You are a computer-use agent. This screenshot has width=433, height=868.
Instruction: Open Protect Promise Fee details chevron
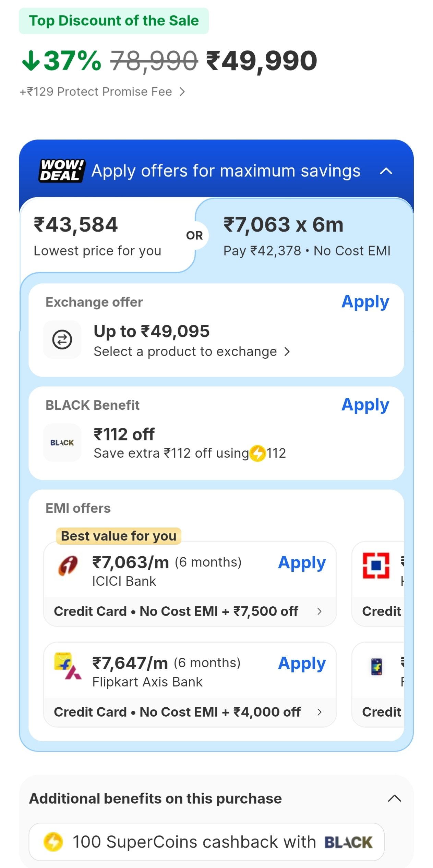pyautogui.click(x=182, y=92)
